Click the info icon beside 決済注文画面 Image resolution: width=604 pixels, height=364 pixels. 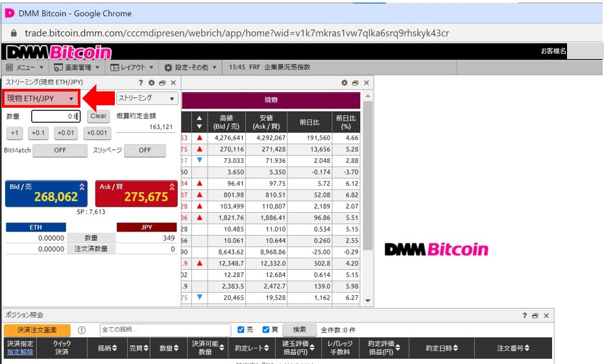(x=82, y=330)
